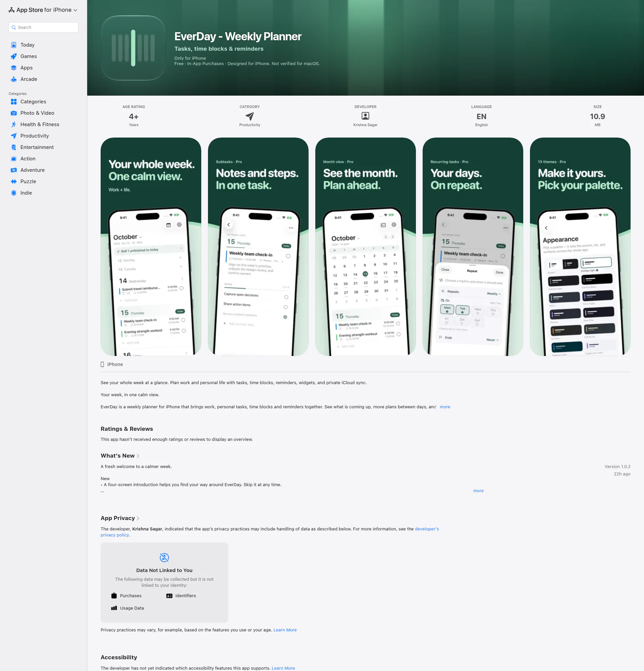This screenshot has width=644, height=671.
Task: Select the Action category icon
Action: 14,158
